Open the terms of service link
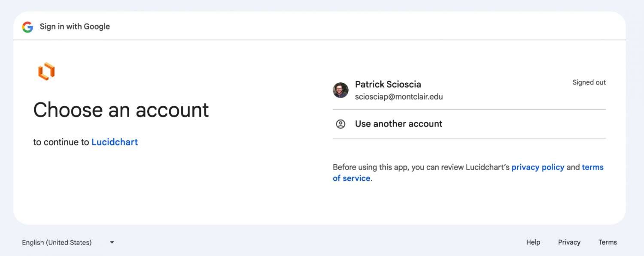 pos(468,173)
